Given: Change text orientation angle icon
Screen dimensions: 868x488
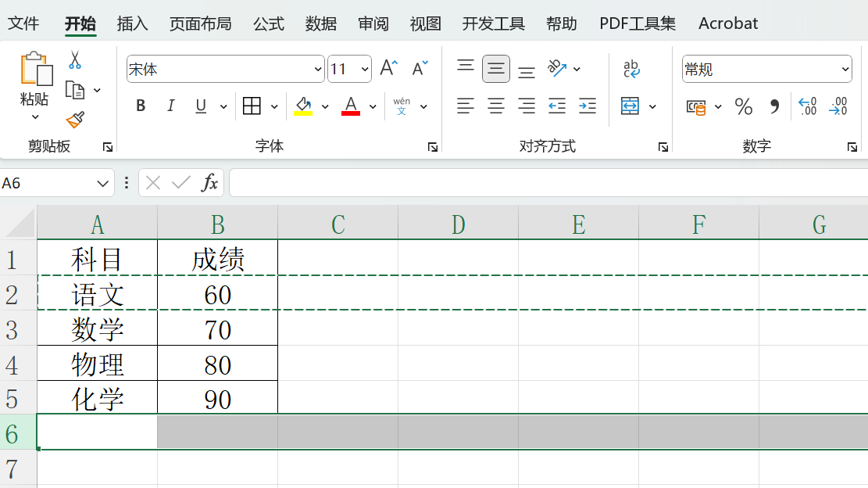Looking at the screenshot, I should [x=557, y=69].
